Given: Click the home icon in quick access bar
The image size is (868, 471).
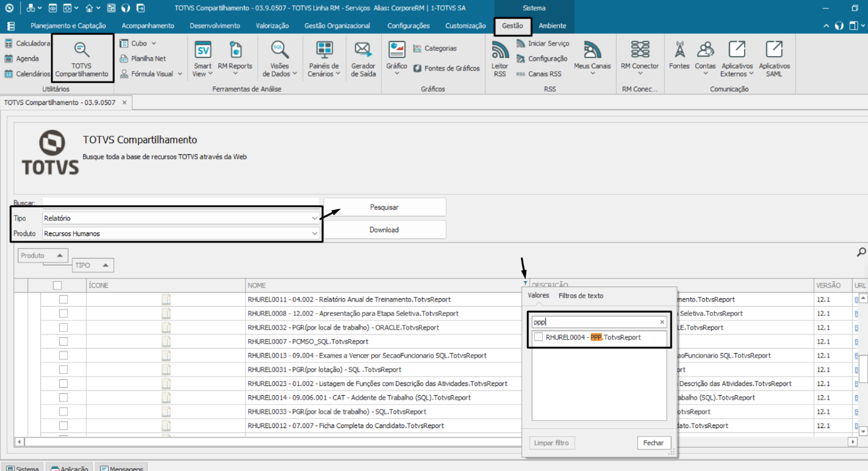Looking at the screenshot, I should point(90,8).
